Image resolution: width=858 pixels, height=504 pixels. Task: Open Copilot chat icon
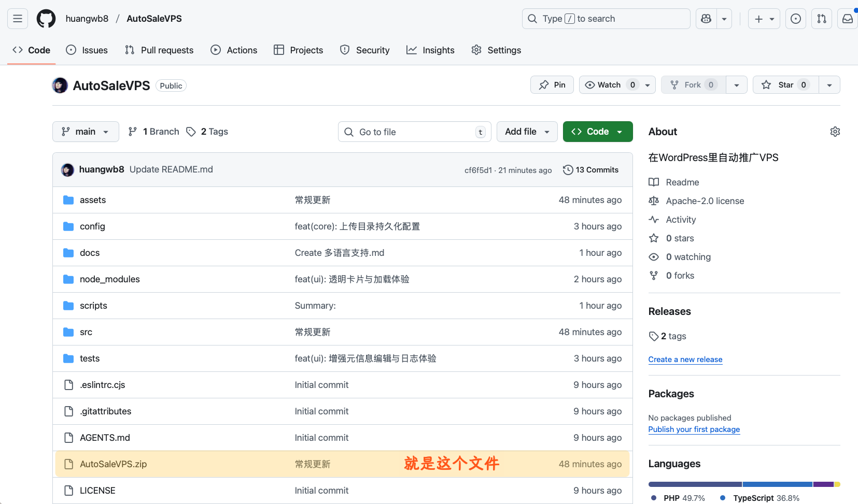click(x=706, y=19)
